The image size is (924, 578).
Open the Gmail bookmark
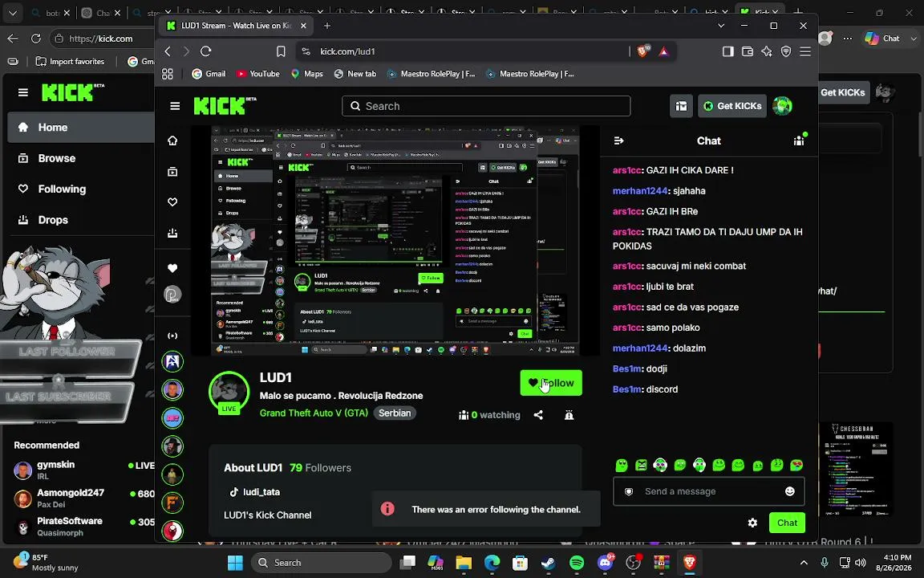click(x=209, y=74)
